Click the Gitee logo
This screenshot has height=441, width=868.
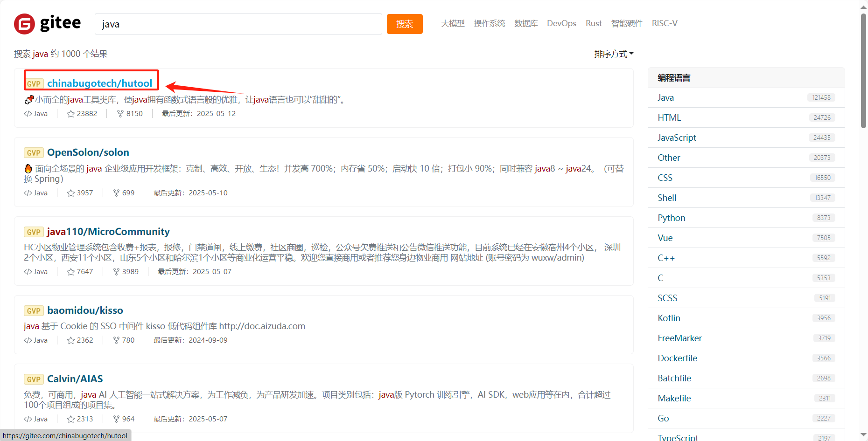(x=47, y=24)
